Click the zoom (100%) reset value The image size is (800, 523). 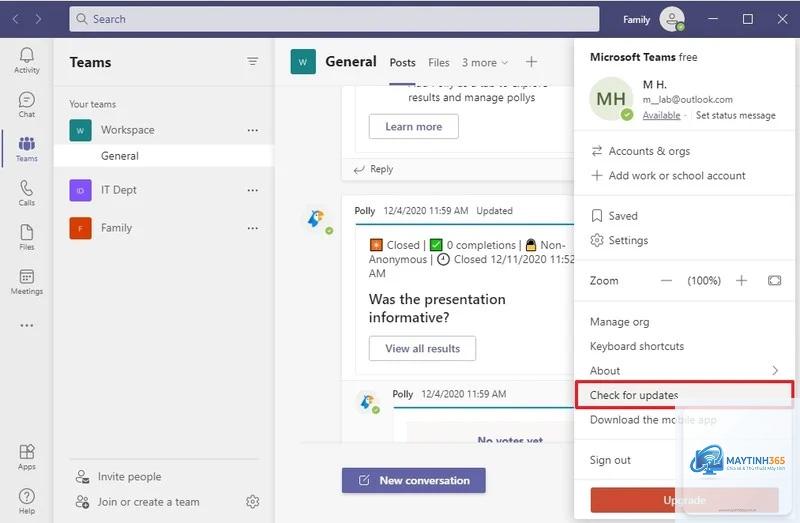(704, 281)
